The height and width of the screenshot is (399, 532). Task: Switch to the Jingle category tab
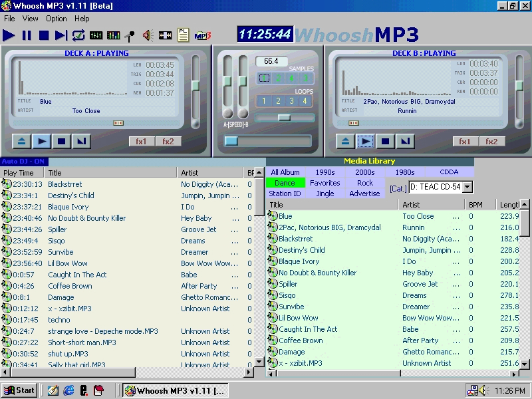tap(325, 194)
